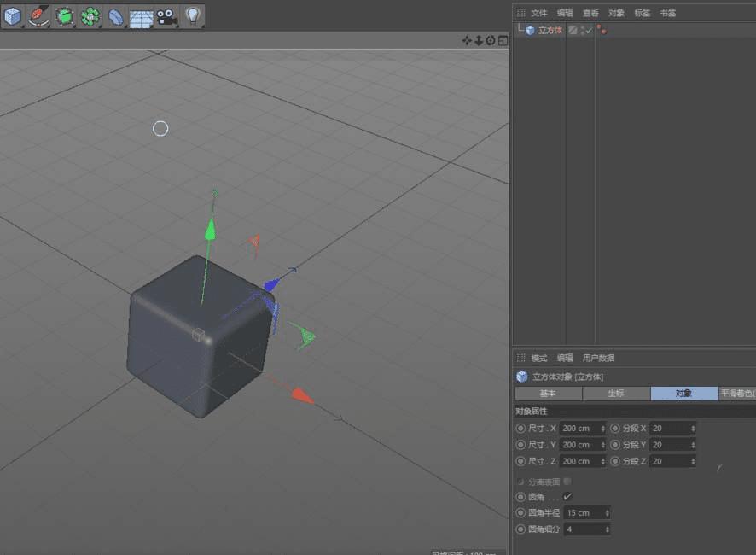
Task: Click the light bulb icon
Action: [192, 15]
